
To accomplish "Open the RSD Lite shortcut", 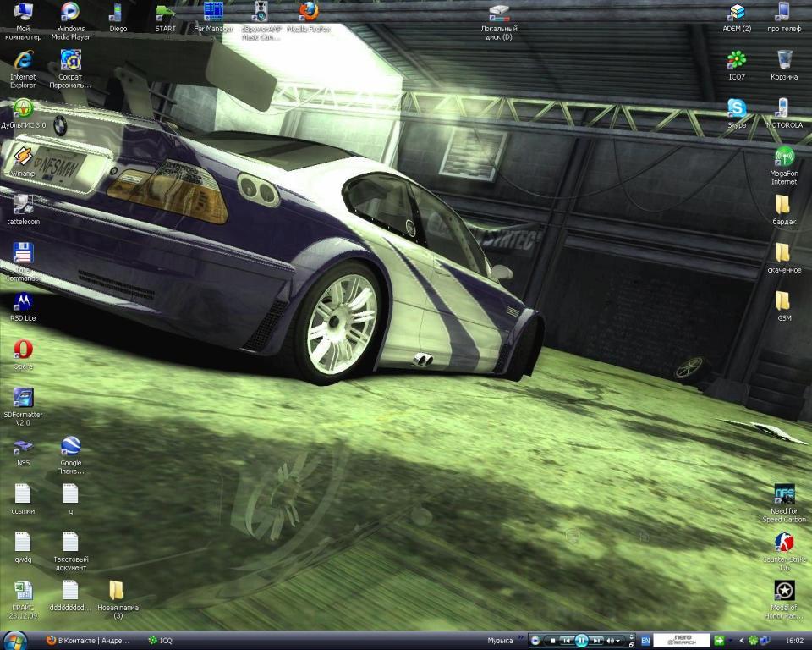I will [23, 306].
